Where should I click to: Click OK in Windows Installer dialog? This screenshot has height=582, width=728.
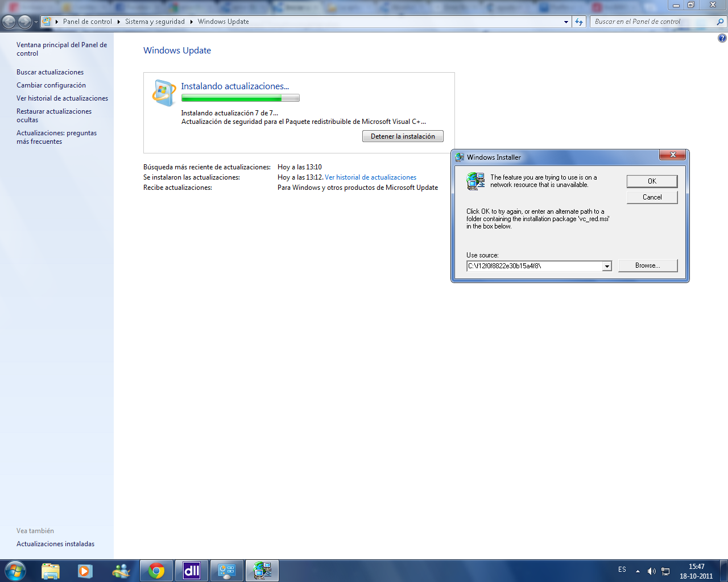(x=652, y=181)
